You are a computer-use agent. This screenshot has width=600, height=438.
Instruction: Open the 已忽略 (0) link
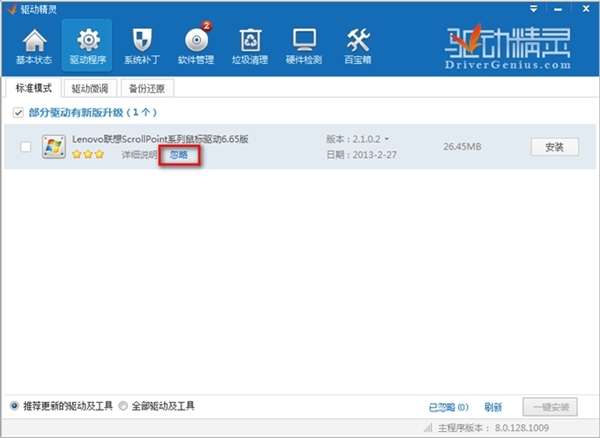pos(448,407)
